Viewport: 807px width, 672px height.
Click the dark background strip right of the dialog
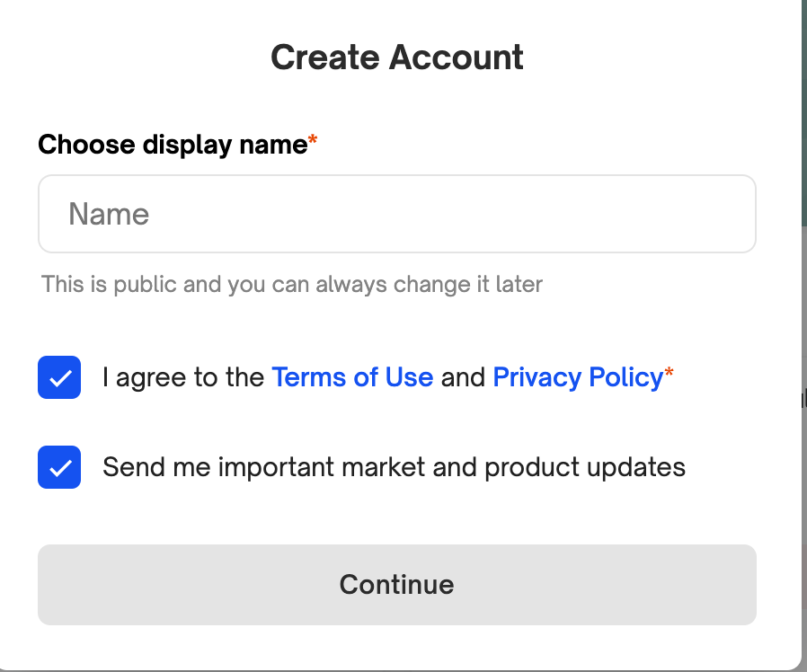(803, 108)
